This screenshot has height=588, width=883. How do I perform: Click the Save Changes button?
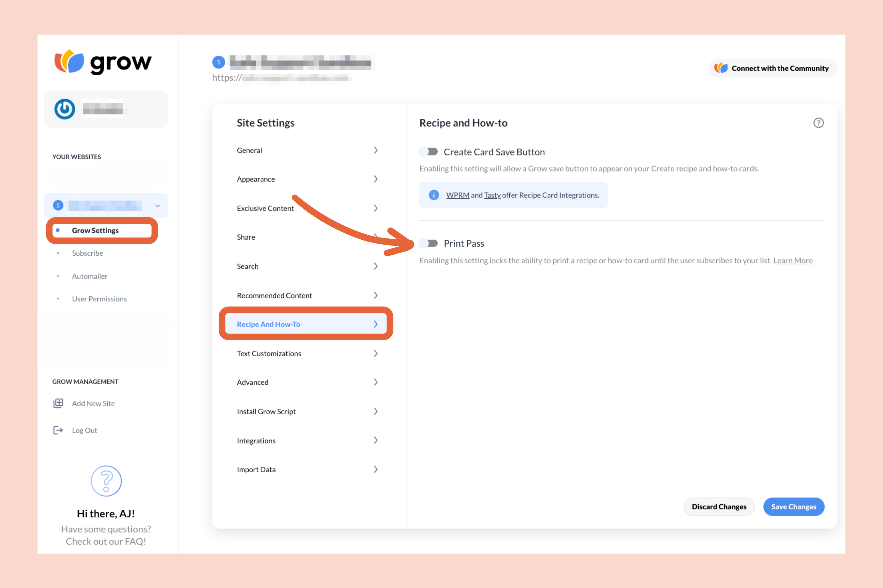coord(794,507)
